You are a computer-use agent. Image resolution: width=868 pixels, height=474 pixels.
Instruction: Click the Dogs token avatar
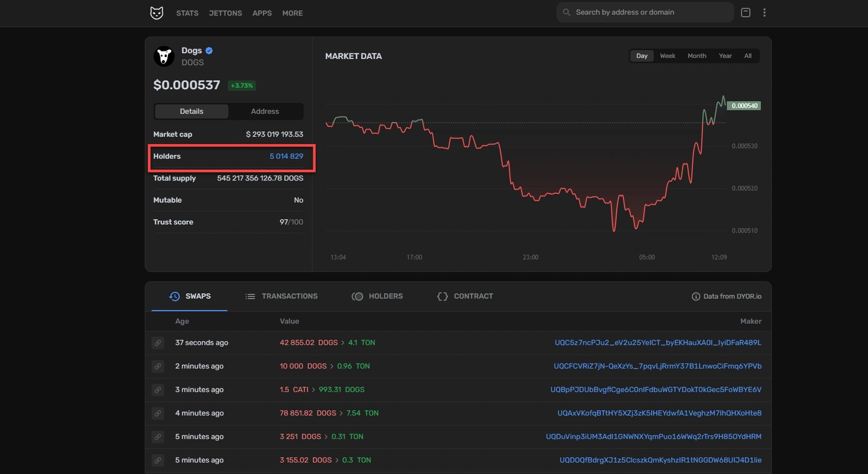[x=164, y=56]
